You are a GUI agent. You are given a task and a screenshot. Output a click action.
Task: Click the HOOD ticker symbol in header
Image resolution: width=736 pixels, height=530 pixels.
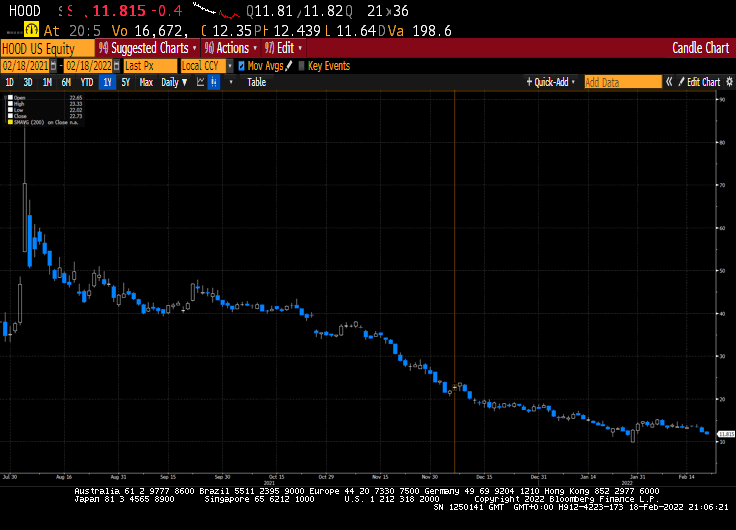pyautogui.click(x=25, y=10)
